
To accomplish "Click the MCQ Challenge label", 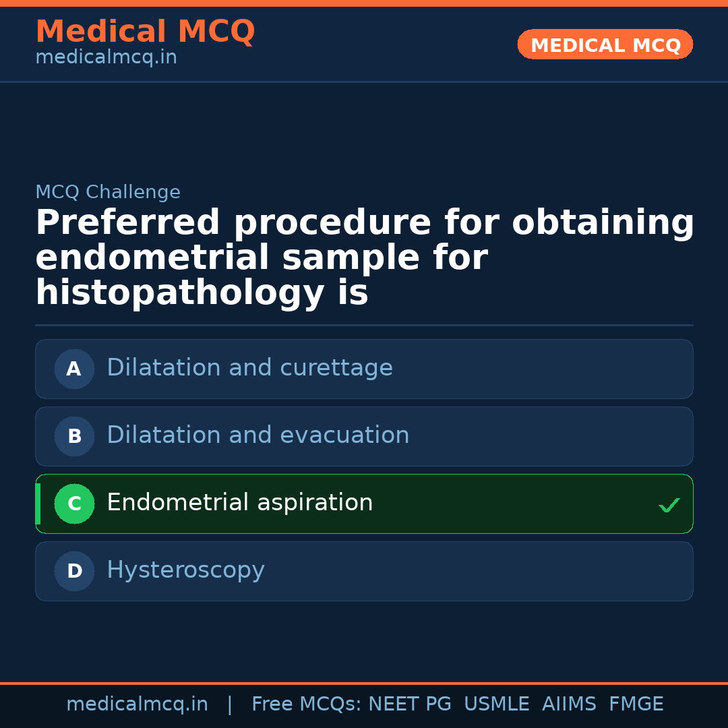I will pyautogui.click(x=108, y=192).
